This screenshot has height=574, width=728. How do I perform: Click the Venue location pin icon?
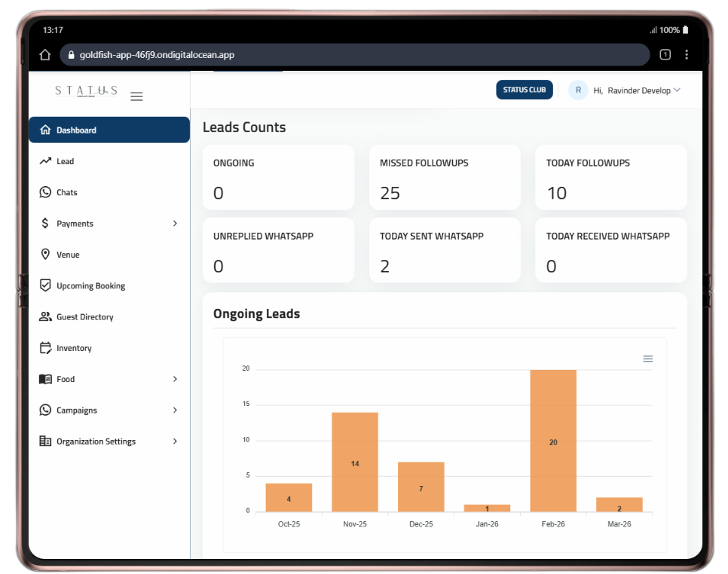(x=47, y=254)
